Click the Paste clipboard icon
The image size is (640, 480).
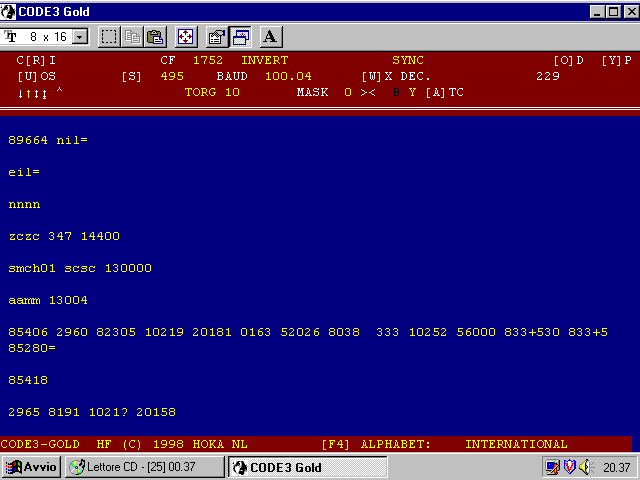155,37
